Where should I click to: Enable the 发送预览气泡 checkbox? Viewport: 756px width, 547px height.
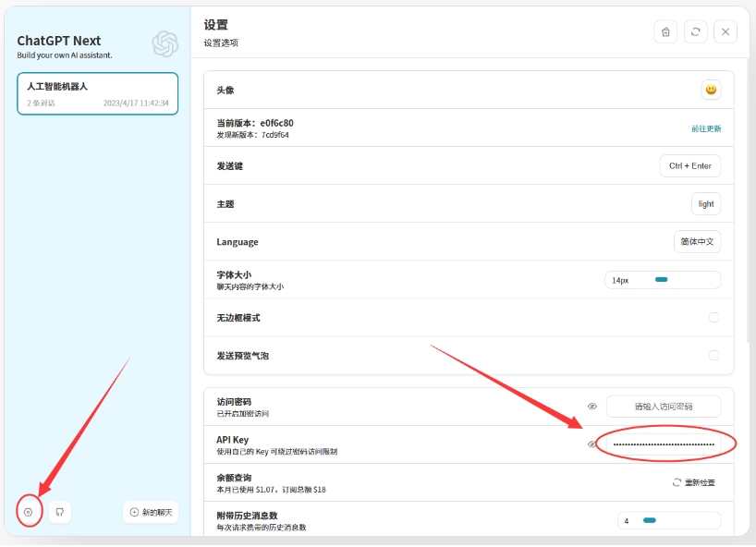(x=714, y=355)
